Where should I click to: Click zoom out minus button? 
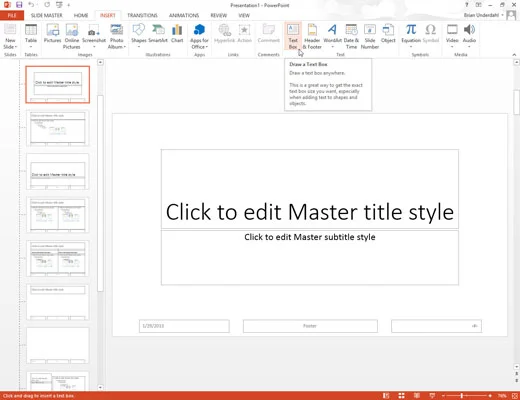443,396
